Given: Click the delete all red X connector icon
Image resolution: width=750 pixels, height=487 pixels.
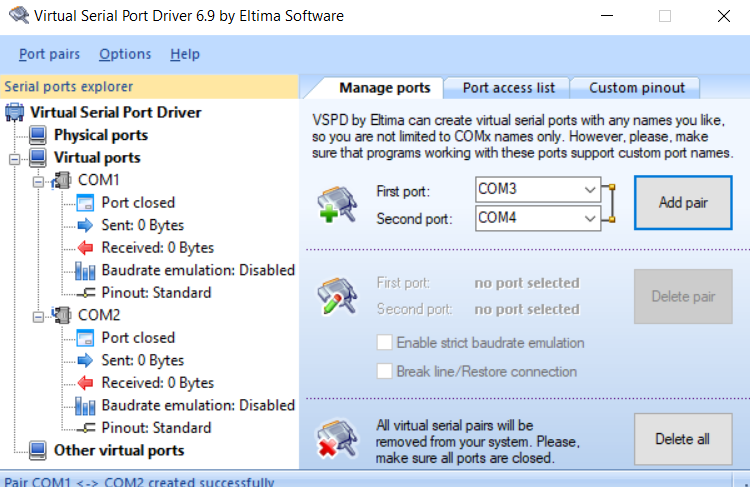Looking at the screenshot, I should 337,438.
